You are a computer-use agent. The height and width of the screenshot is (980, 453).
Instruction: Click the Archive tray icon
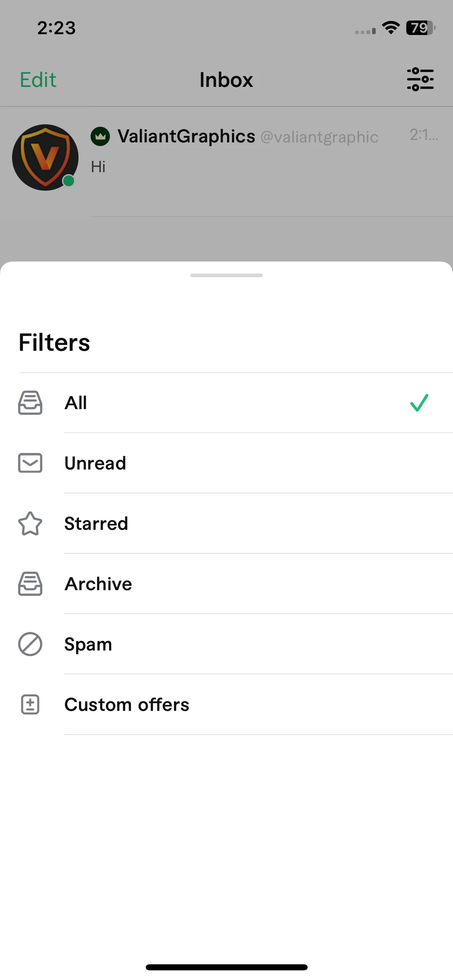(x=30, y=584)
